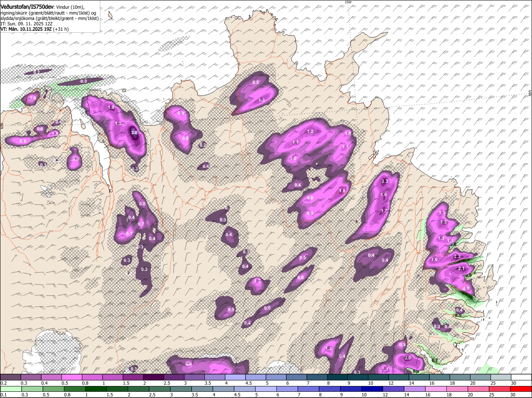
Task: Click the '15W' longitude label at the top
Action: (x=348, y=2)
